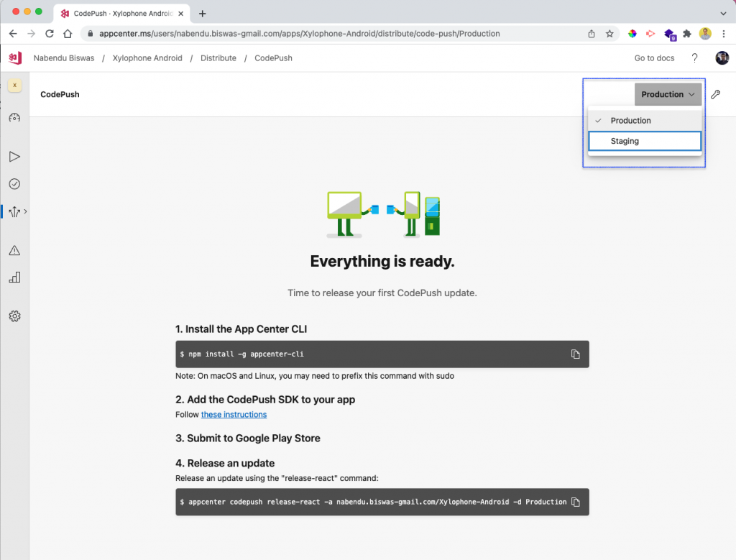
Task: Open the Build play icon in the sidebar
Action: click(x=14, y=157)
